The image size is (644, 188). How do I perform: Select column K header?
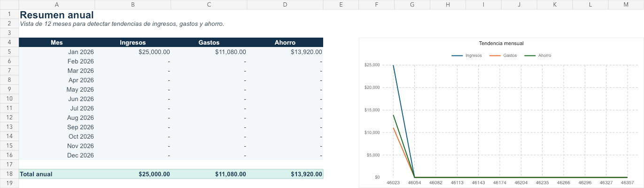(555, 5)
